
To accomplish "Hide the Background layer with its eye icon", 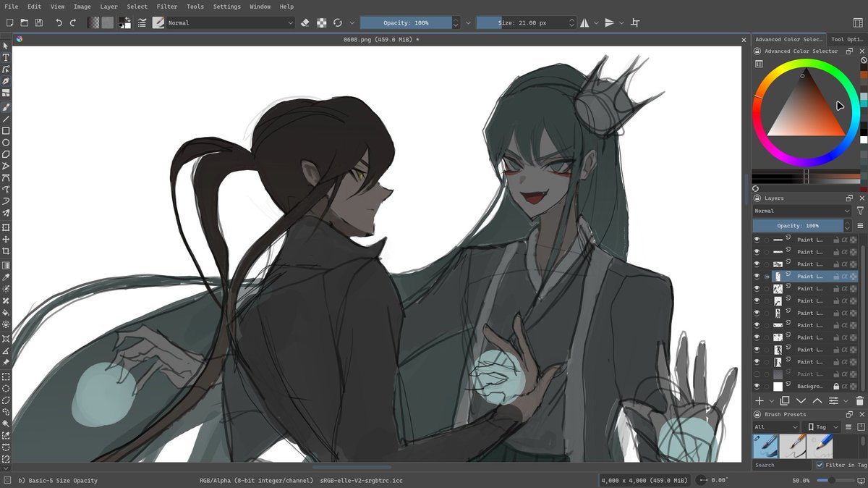I will click(x=757, y=387).
